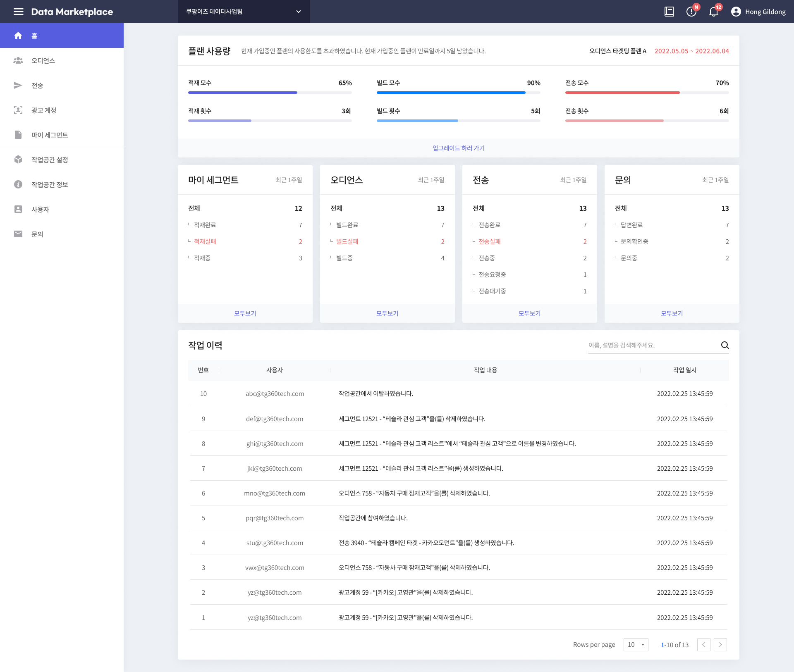Expand the 전송실패 failed transfers entry
794x672 pixels.
coord(490,241)
